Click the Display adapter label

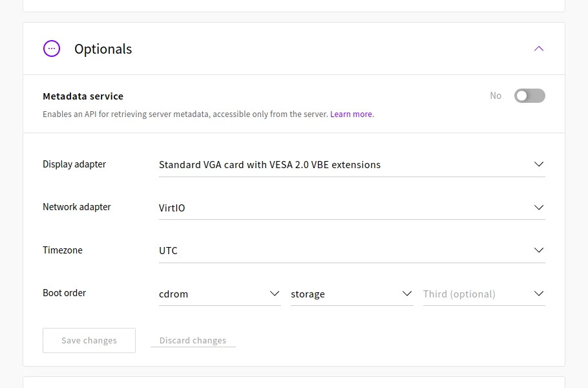74,164
